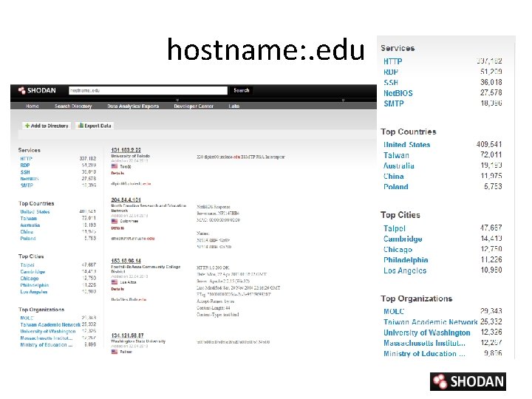Click MOLC in the enlarged Top Organizations

coord(394,312)
